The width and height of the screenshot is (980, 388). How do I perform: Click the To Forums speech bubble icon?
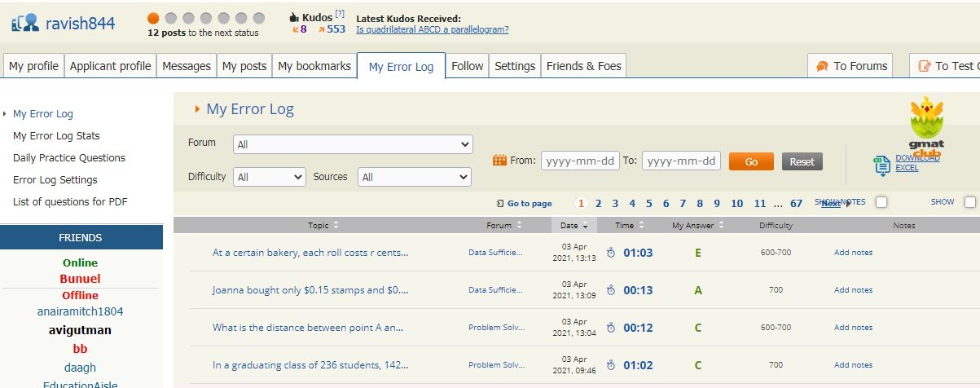click(x=822, y=66)
